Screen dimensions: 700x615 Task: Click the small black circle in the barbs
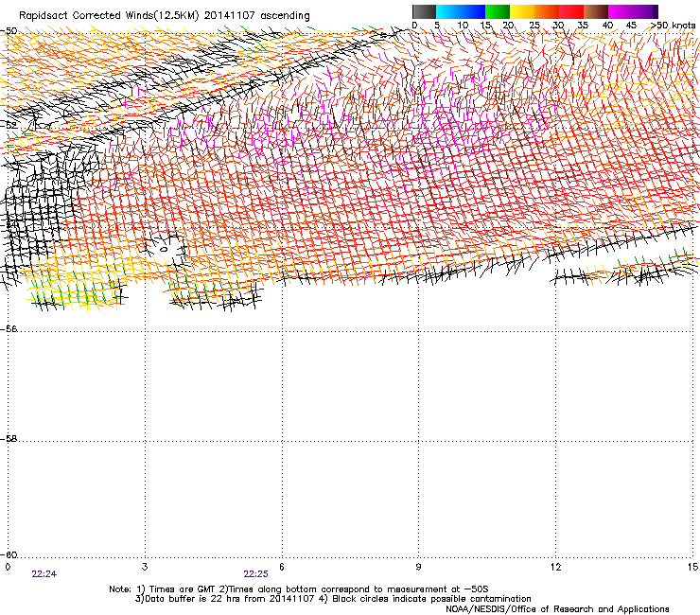(x=164, y=249)
